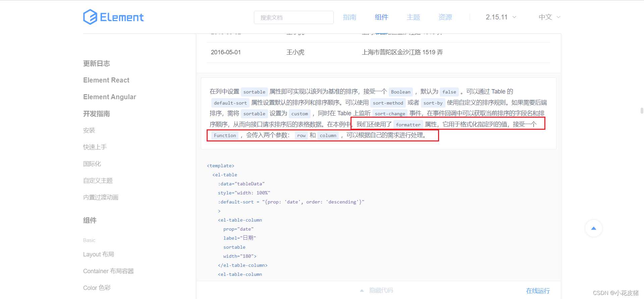Open the 中文 language dropdown

[x=549, y=17]
